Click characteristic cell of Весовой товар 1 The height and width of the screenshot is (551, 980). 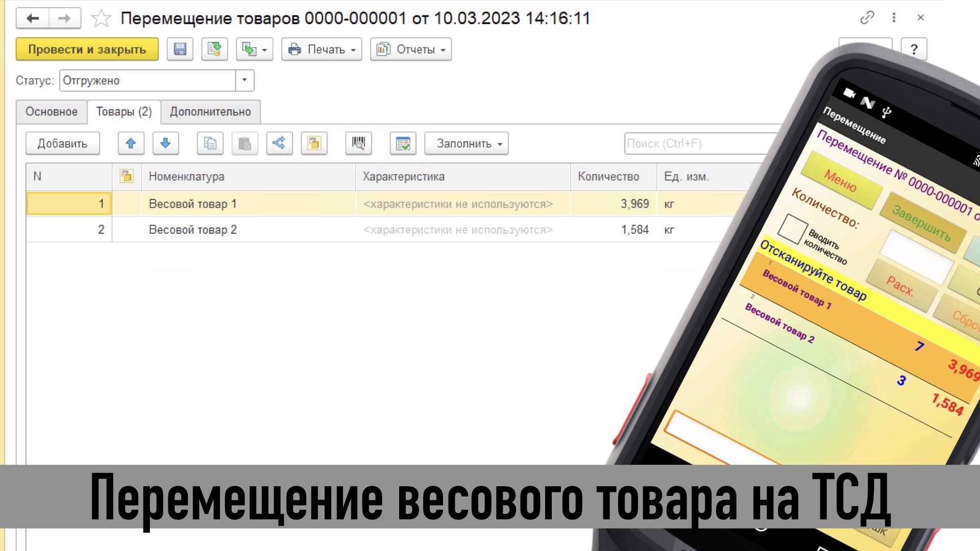click(x=462, y=204)
